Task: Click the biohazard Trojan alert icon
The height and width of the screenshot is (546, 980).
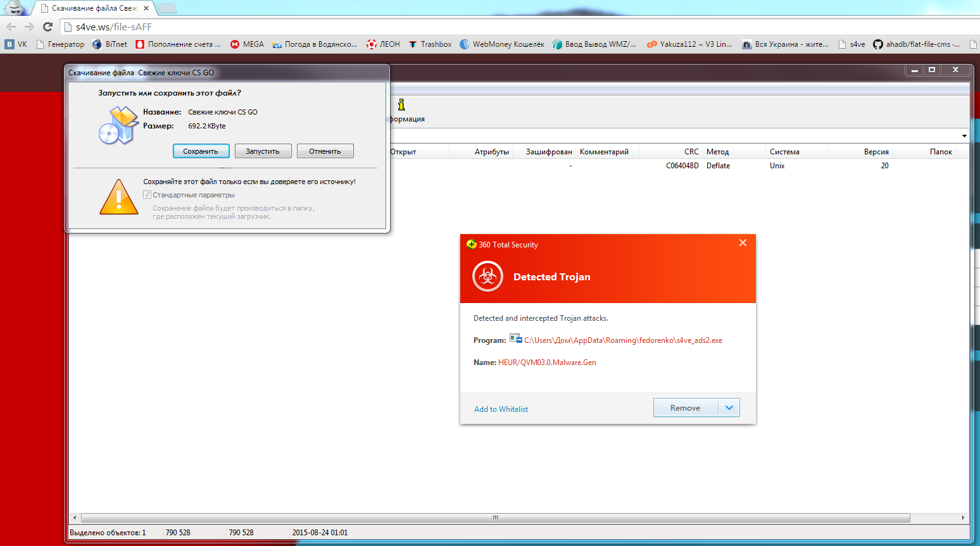Action: (487, 276)
